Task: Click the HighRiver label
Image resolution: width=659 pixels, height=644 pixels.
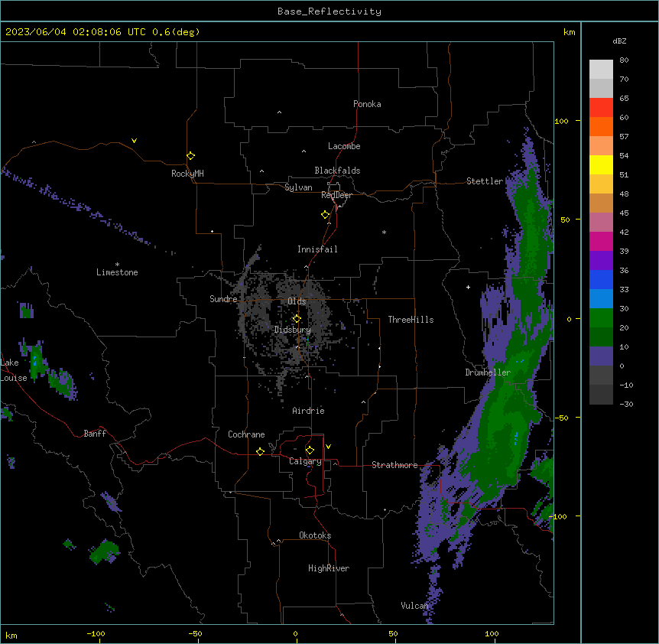Action: point(329,568)
